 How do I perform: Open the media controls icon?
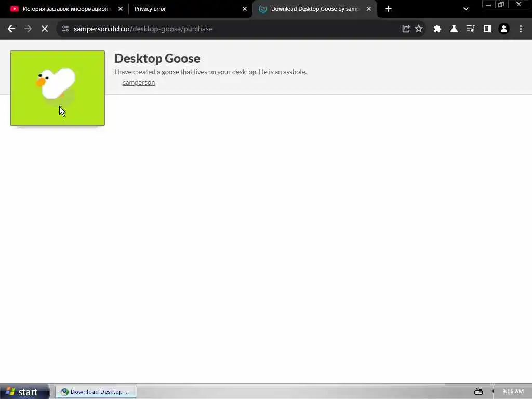click(470, 29)
